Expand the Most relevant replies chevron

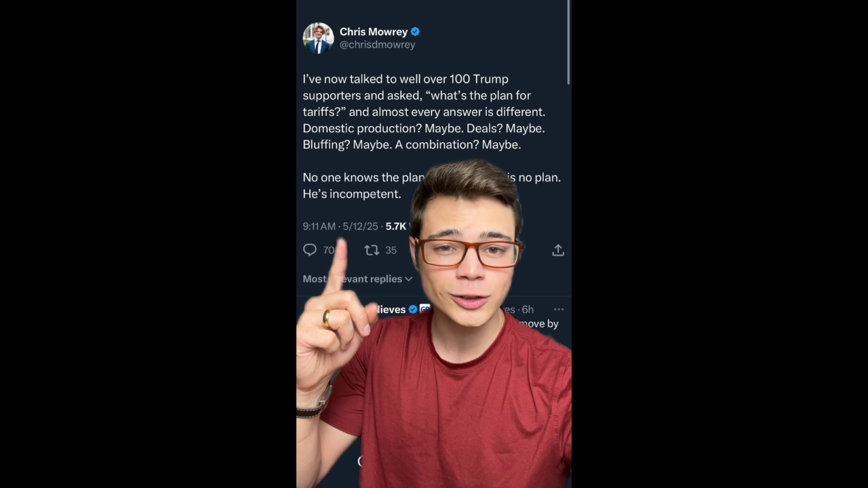pyautogui.click(x=408, y=279)
